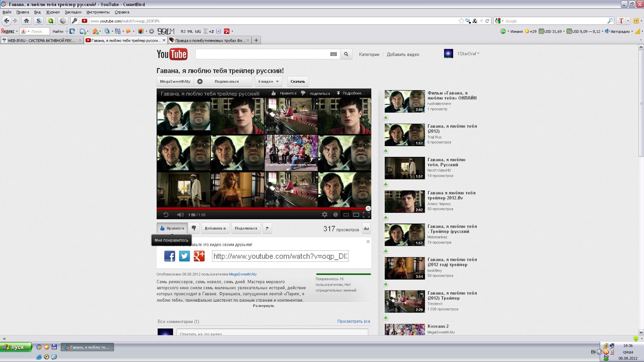Viewport: 644px width, 362px height.
Task: Open the Закладки menu
Action: click(73, 12)
